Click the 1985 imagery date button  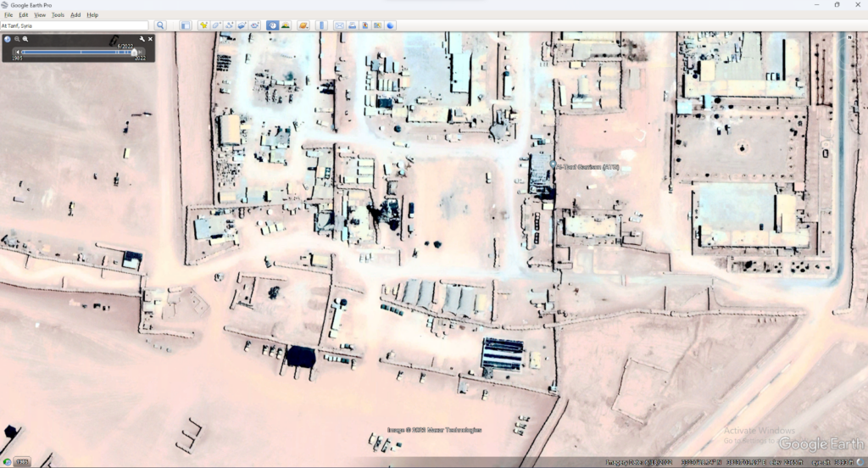pos(21,462)
